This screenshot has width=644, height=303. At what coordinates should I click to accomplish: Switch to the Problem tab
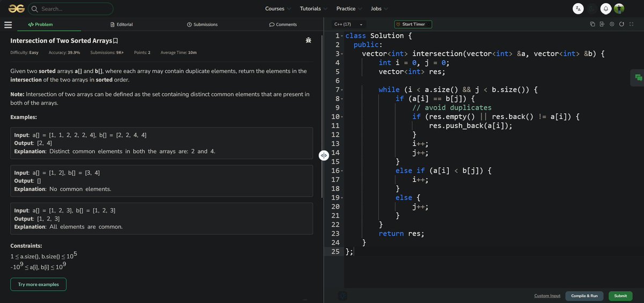click(x=40, y=25)
